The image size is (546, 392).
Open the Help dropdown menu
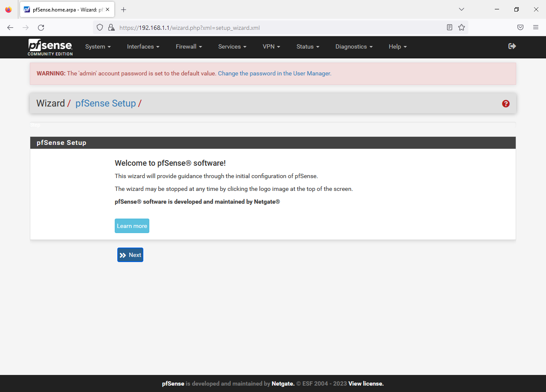click(398, 47)
